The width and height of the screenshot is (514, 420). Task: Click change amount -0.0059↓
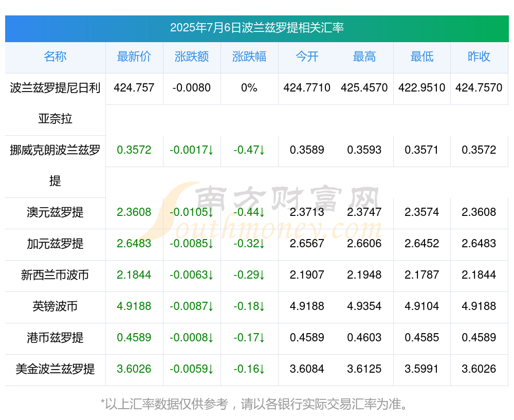point(191,369)
